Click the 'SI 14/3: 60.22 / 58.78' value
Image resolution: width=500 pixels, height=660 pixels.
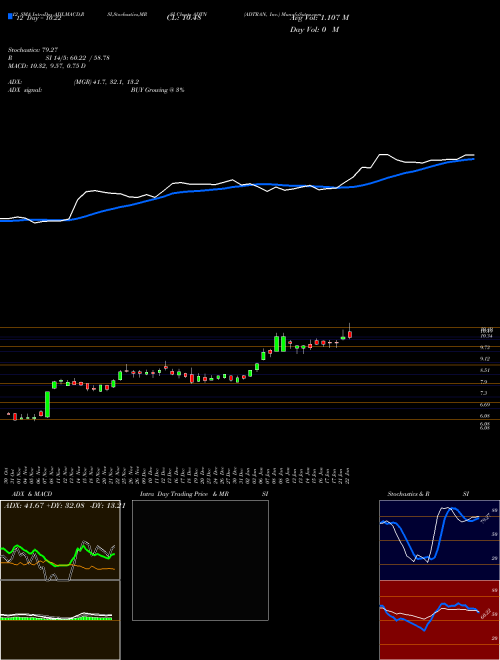click(78, 58)
